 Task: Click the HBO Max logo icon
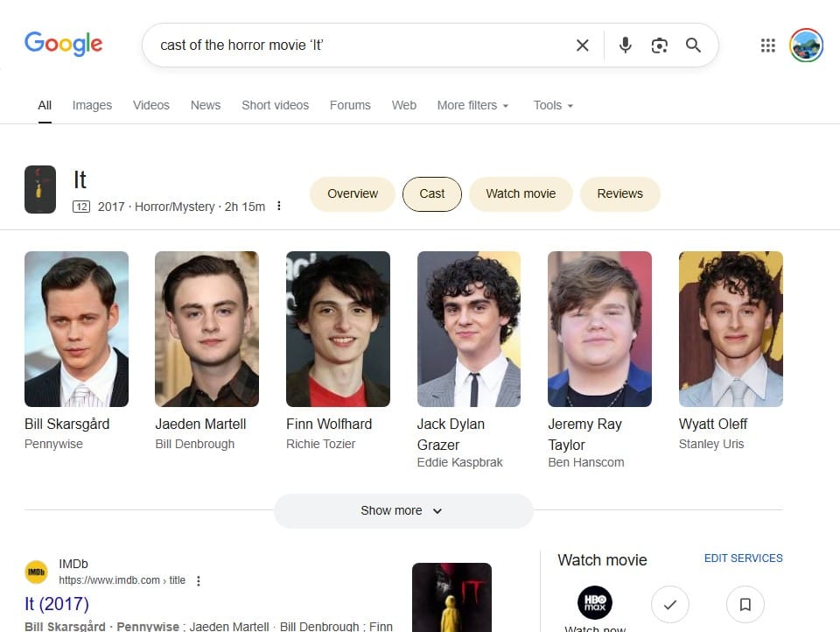click(594, 602)
